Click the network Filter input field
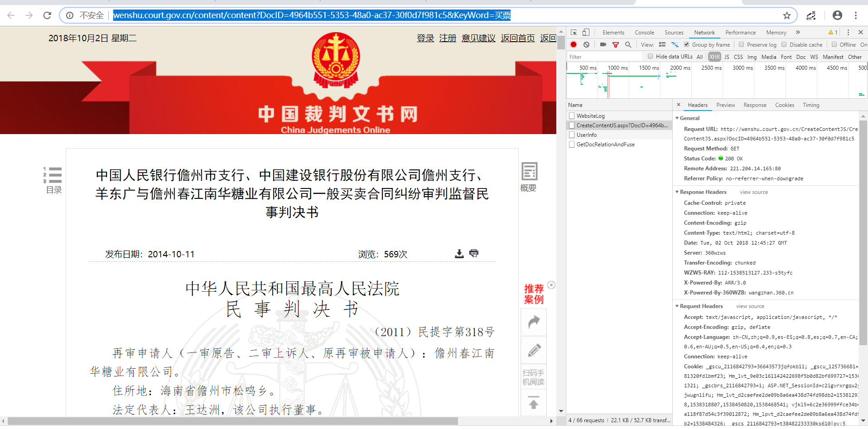The width and height of the screenshot is (868, 429). [x=605, y=57]
